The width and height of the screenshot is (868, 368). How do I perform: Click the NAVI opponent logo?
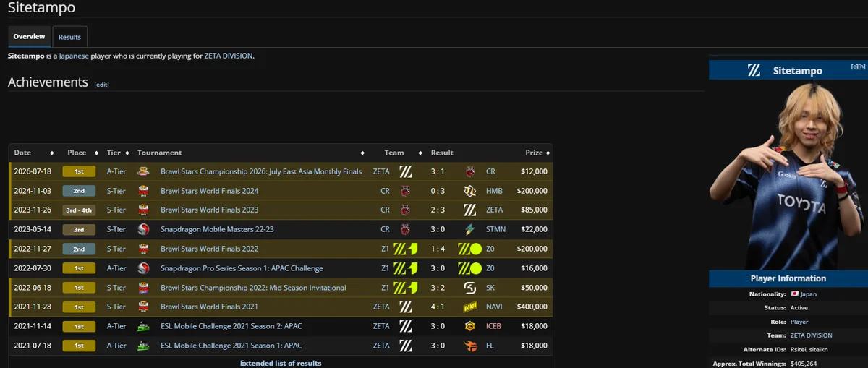(x=470, y=307)
